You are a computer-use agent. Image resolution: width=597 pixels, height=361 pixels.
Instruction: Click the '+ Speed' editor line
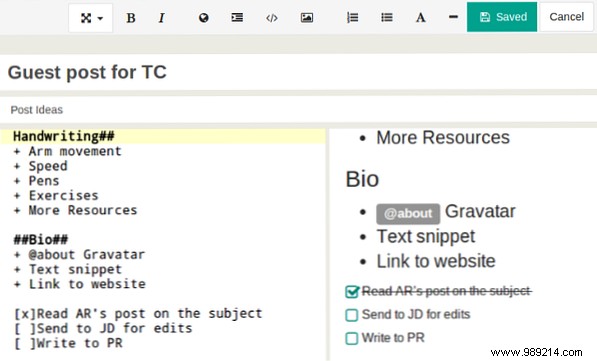pyautogui.click(x=40, y=166)
